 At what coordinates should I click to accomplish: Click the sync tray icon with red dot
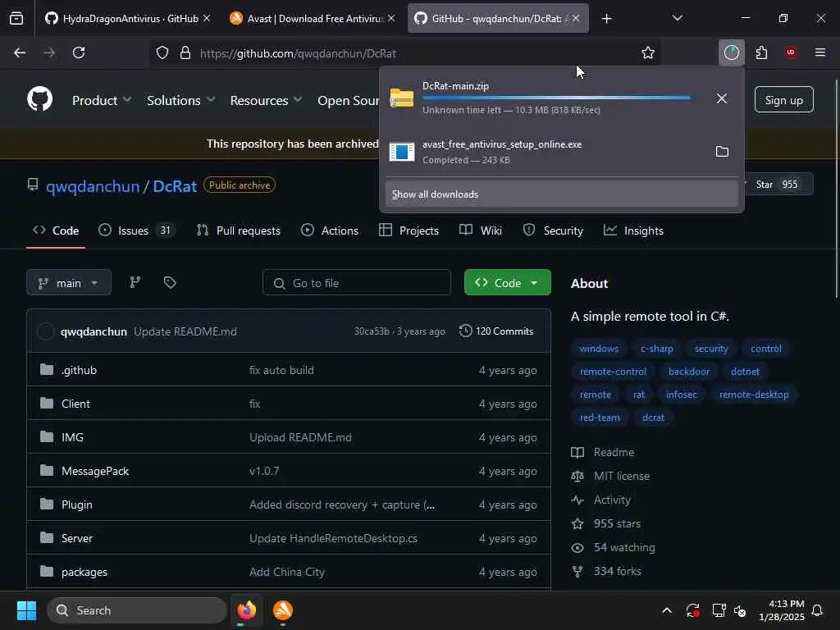click(692, 610)
